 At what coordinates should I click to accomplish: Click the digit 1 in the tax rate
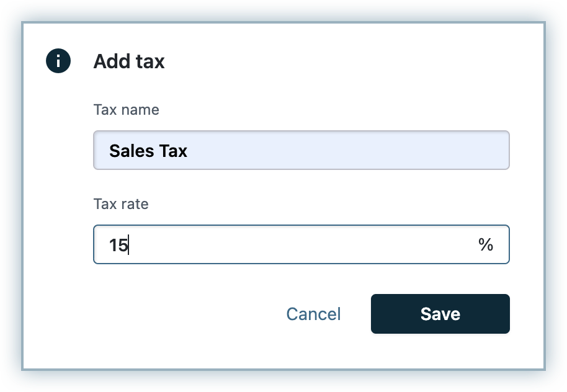click(114, 245)
